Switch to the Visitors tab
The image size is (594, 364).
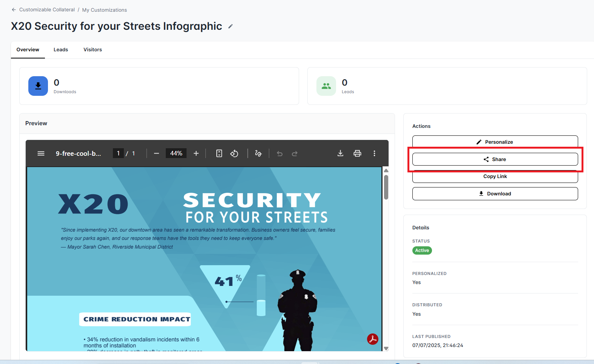93,50
